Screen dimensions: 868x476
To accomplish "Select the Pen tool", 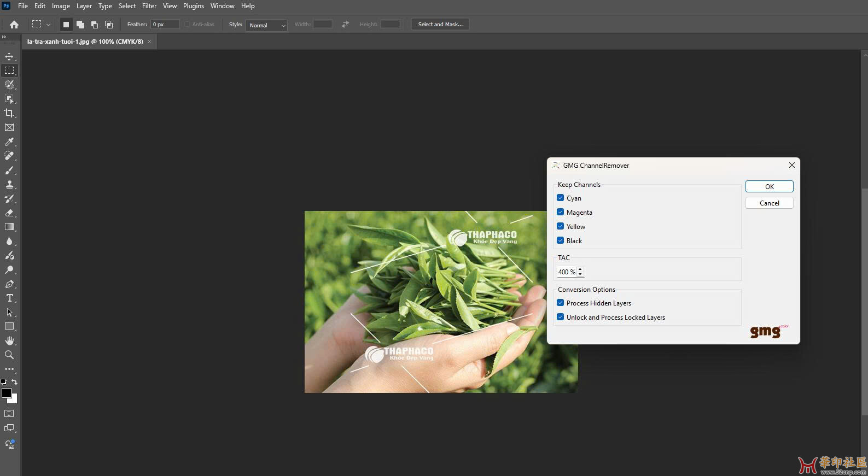I will pyautogui.click(x=9, y=284).
